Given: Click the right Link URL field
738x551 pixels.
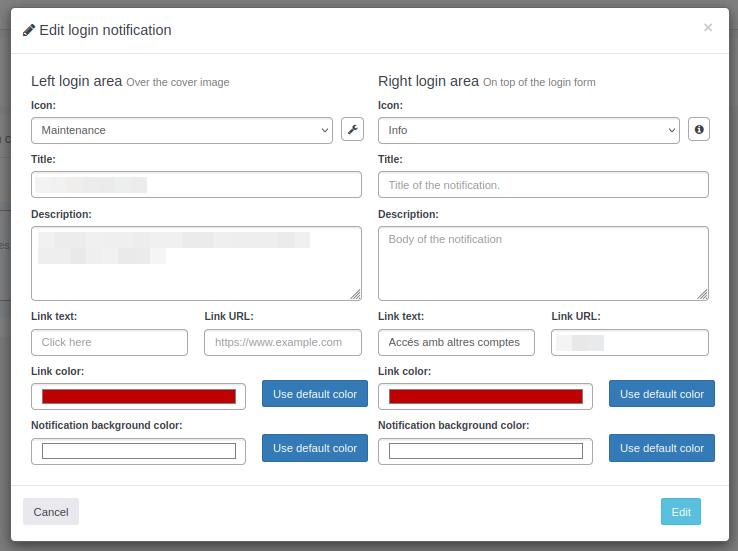Looking at the screenshot, I should (x=630, y=342).
